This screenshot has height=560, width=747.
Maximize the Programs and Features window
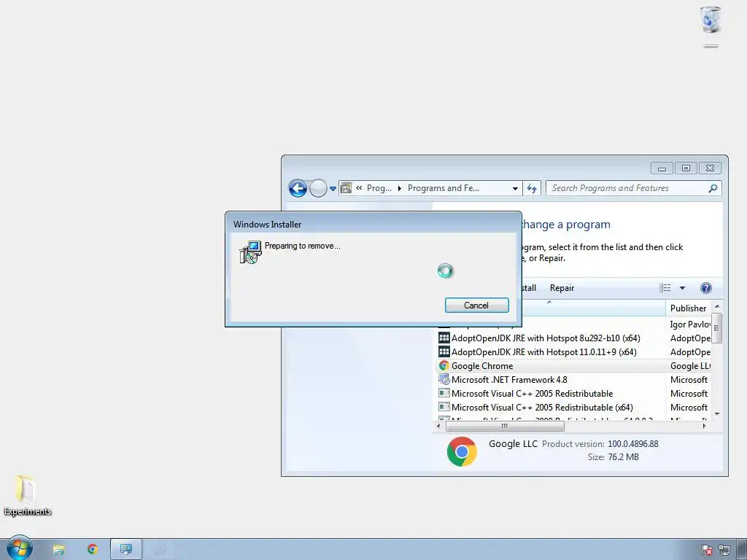(686, 168)
